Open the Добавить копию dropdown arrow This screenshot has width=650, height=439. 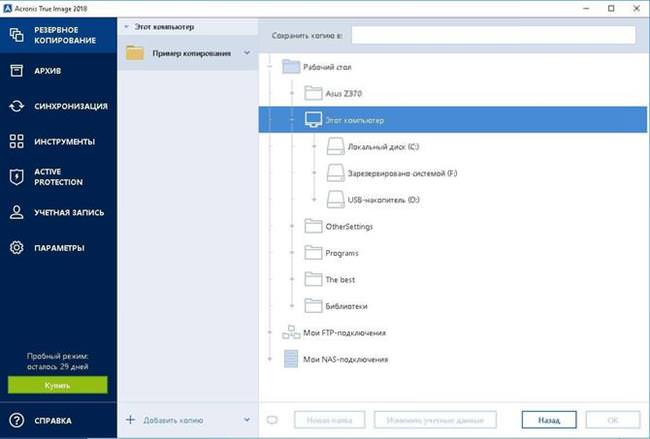point(247,420)
